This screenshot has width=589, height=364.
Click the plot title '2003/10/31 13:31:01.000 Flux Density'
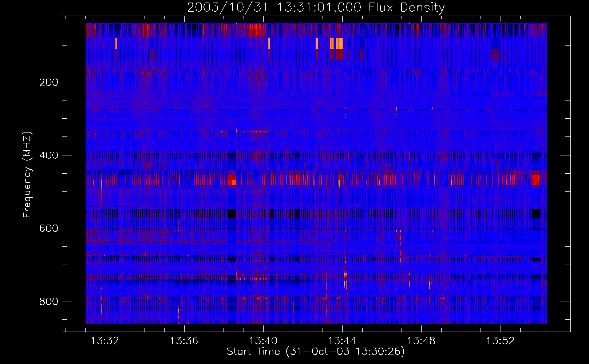(x=316, y=8)
